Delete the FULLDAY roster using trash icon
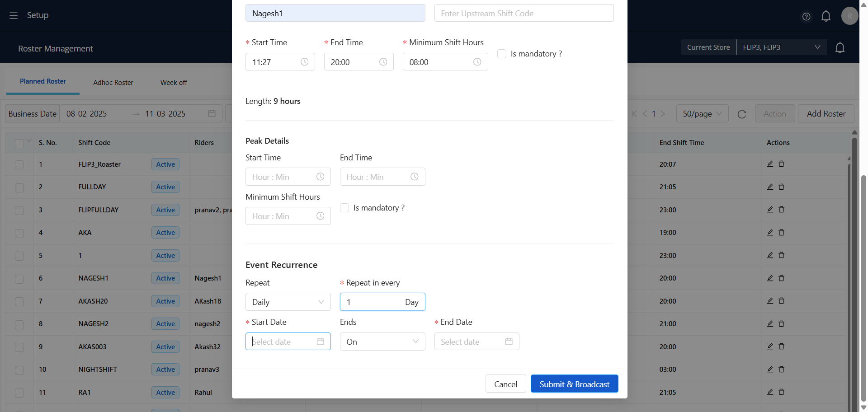The image size is (868, 412). 781,187
